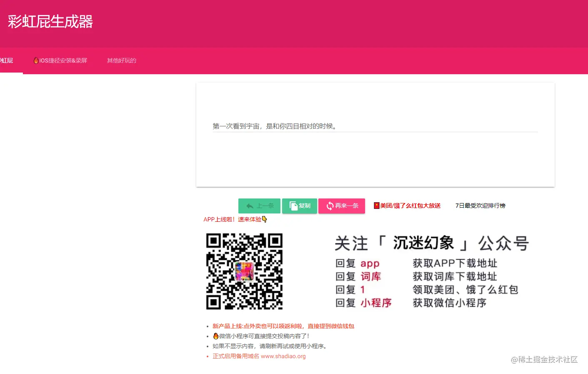The height and width of the screenshot is (374, 588).
Task: View the 7日最受欢迎排行榜 link
Action: coord(480,206)
